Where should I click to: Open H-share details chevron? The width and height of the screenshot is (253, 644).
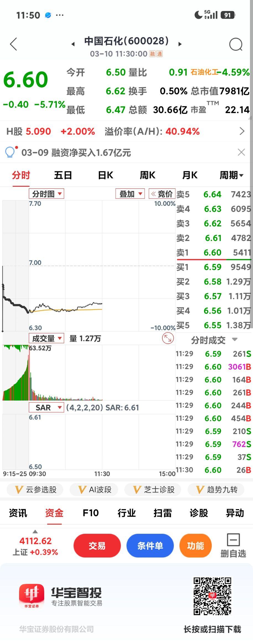[242, 131]
